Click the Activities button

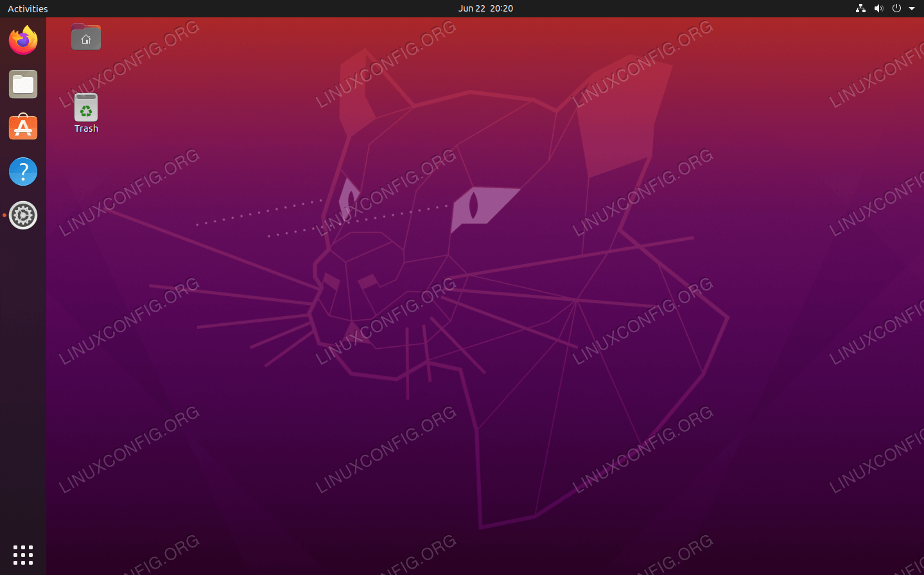tap(28, 8)
